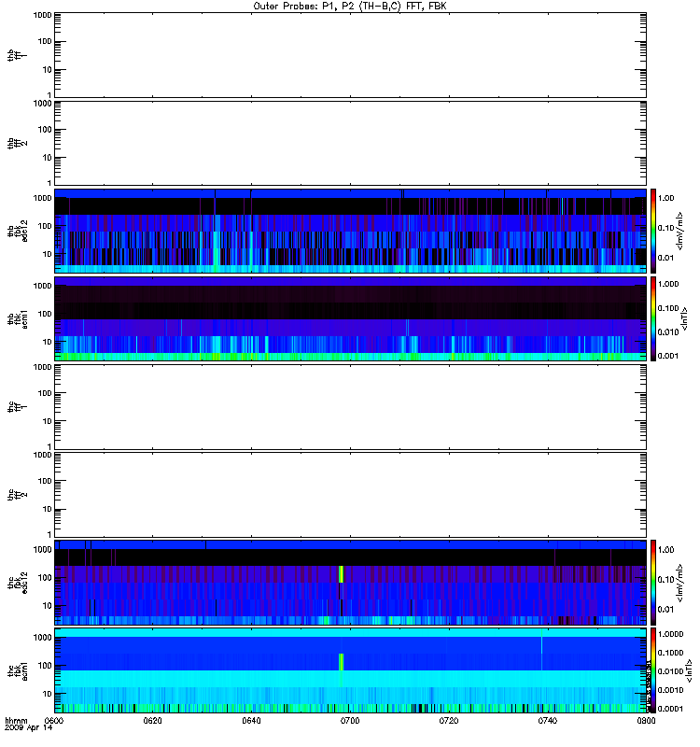Click the green spike near 100 in the thc fbk scm1 spectrogram
700x747 pixels.
point(341,662)
